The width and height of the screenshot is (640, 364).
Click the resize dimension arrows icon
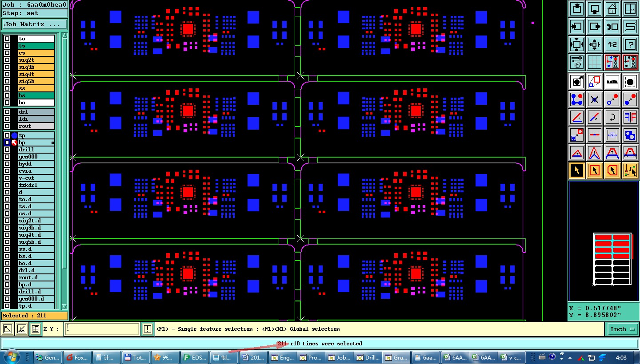coord(612,135)
